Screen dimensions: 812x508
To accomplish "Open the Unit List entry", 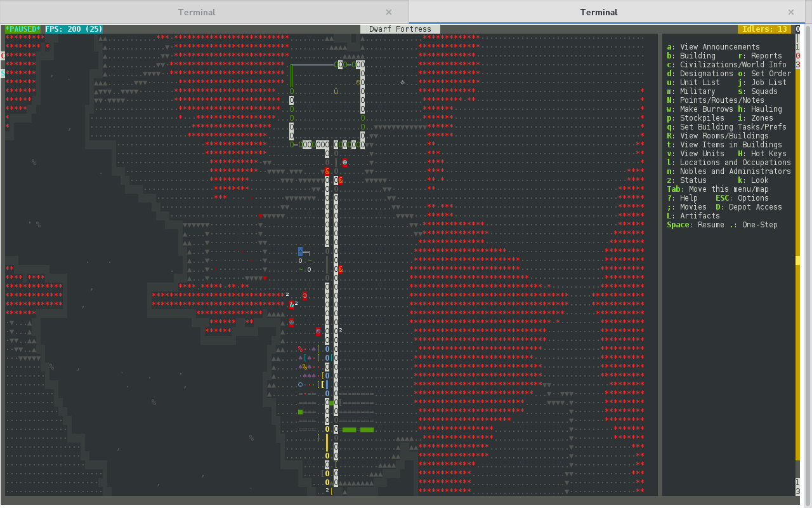I will pyautogui.click(x=693, y=83).
